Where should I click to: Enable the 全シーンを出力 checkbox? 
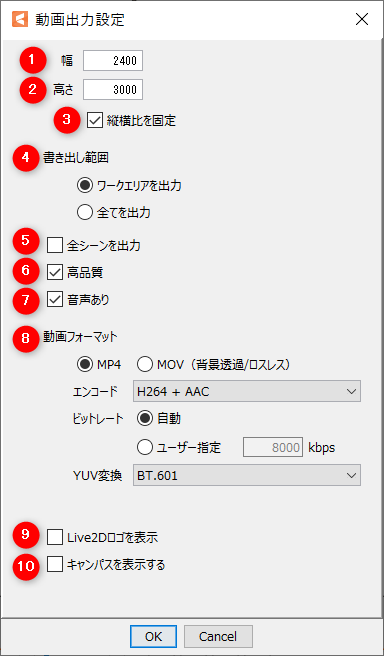click(x=55, y=246)
